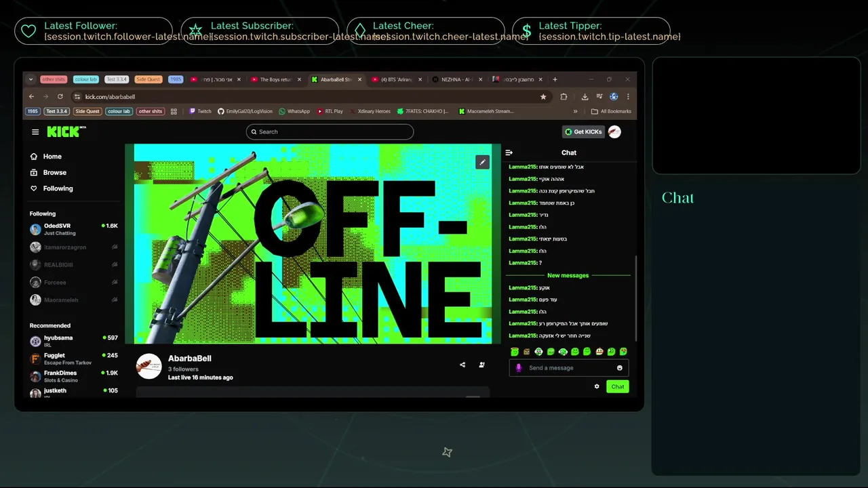This screenshot has height=488, width=868.
Task: Open the Twitch bookmark
Action: [x=200, y=111]
